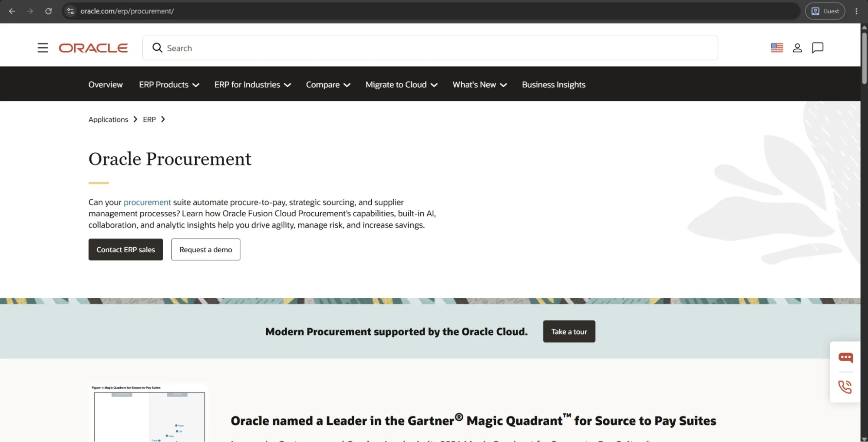Go back using browser back arrow
Screen dimensions: 868x442
pyautogui.click(x=12, y=11)
